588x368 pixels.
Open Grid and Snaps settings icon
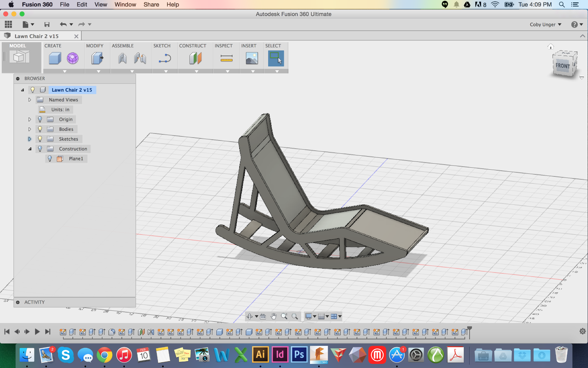click(x=321, y=316)
